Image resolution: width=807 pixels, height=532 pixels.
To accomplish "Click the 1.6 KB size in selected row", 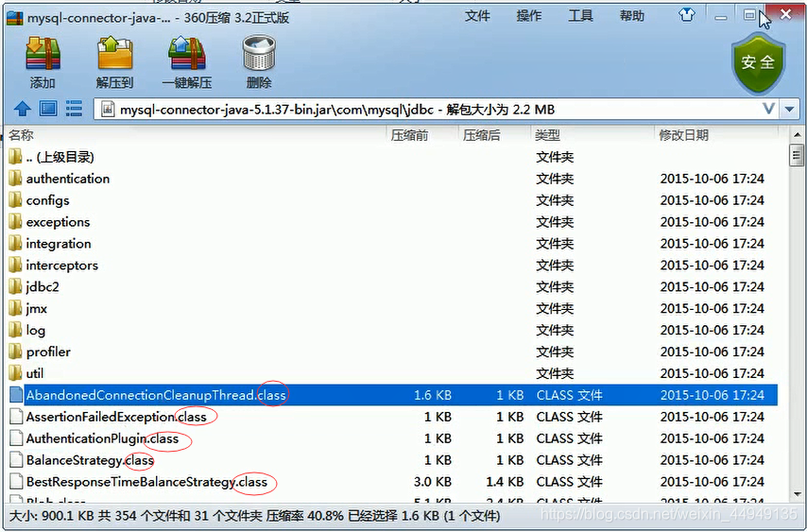I will (433, 395).
